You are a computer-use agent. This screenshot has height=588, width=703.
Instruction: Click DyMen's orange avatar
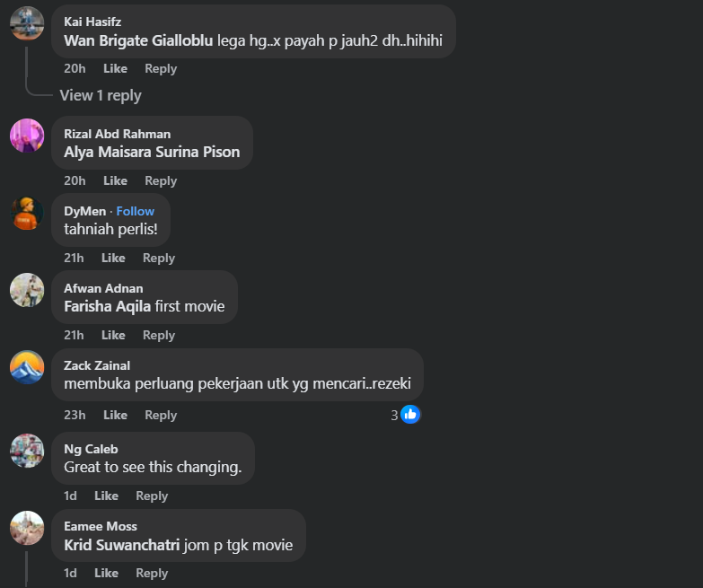[27, 213]
